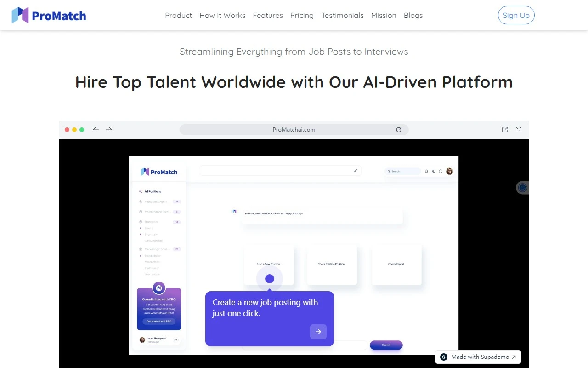The height and width of the screenshot is (368, 588).
Task: Open notifications bell in demo
Action: pyautogui.click(x=426, y=171)
